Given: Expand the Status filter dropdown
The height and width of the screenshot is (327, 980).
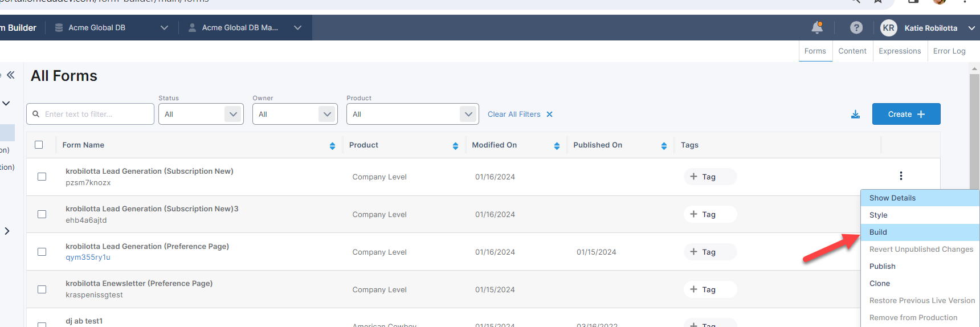Looking at the screenshot, I should [201, 114].
